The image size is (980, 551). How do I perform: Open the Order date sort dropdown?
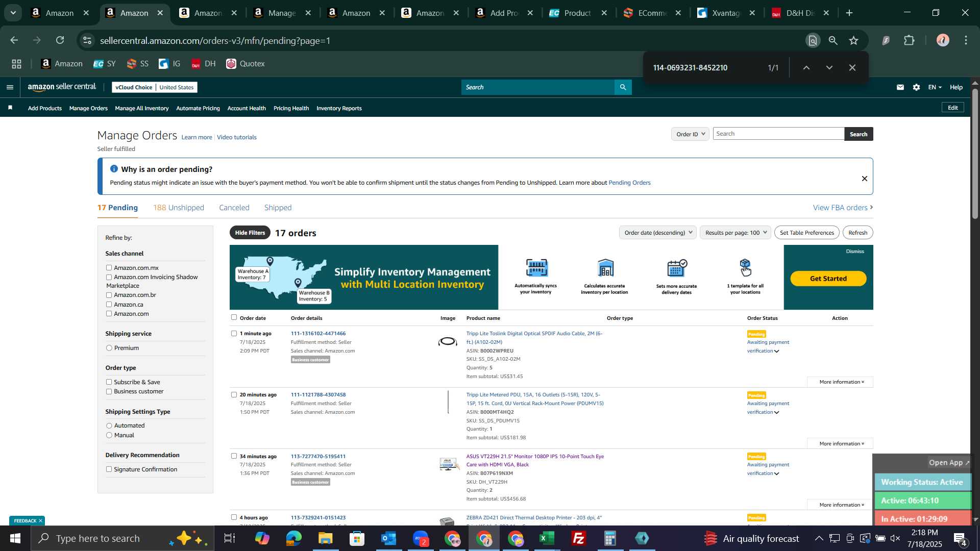(x=658, y=233)
